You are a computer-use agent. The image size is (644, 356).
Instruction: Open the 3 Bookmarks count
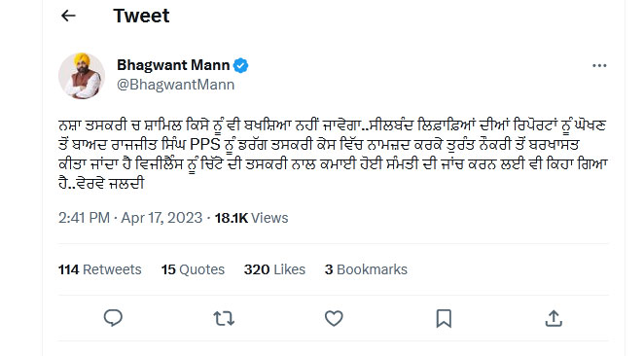coord(366,269)
